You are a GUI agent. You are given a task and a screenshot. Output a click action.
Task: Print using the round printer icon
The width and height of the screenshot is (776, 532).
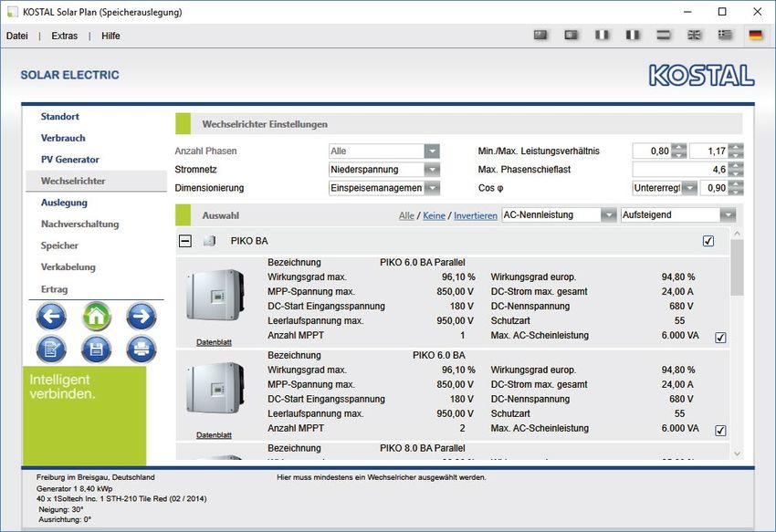(x=142, y=349)
